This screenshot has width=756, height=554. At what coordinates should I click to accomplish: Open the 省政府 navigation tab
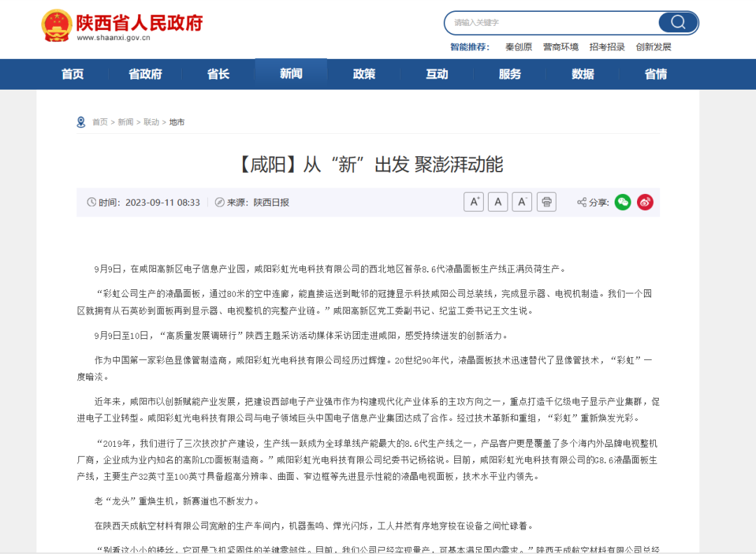pyautogui.click(x=145, y=74)
